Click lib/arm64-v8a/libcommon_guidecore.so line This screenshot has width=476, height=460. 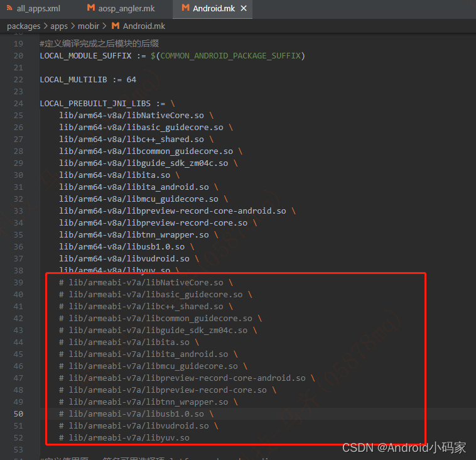click(x=151, y=151)
